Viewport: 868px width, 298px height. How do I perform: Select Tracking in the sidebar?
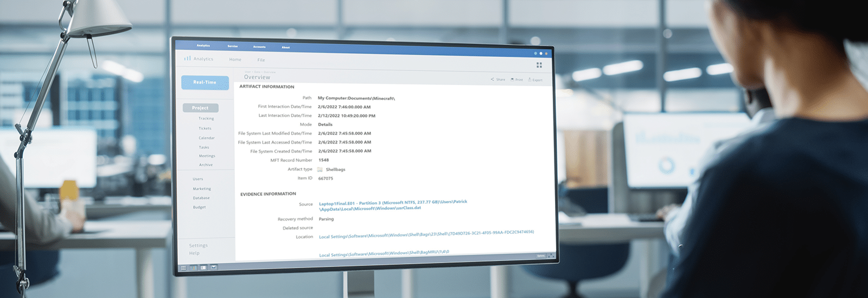pyautogui.click(x=206, y=118)
